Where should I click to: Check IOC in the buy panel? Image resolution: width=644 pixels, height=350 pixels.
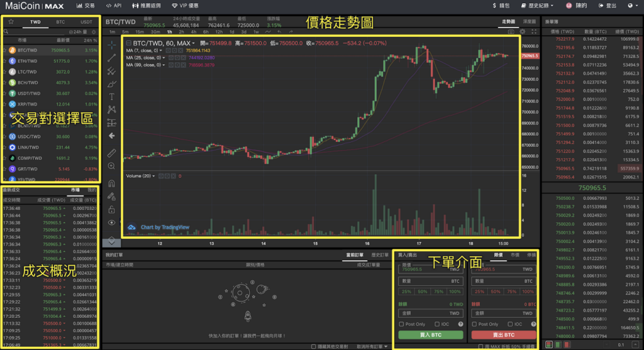pyautogui.click(x=437, y=324)
